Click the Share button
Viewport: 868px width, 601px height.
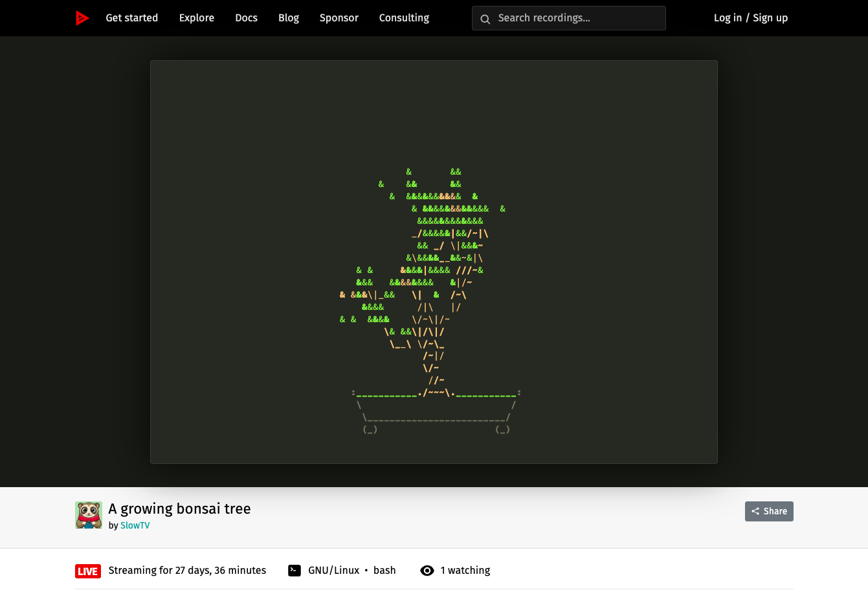click(x=769, y=511)
